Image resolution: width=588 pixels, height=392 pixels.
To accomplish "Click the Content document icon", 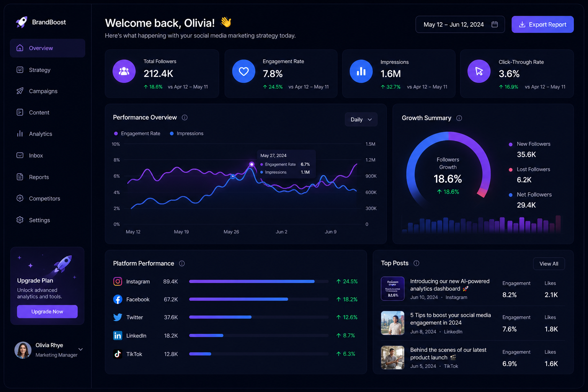I will pos(20,112).
